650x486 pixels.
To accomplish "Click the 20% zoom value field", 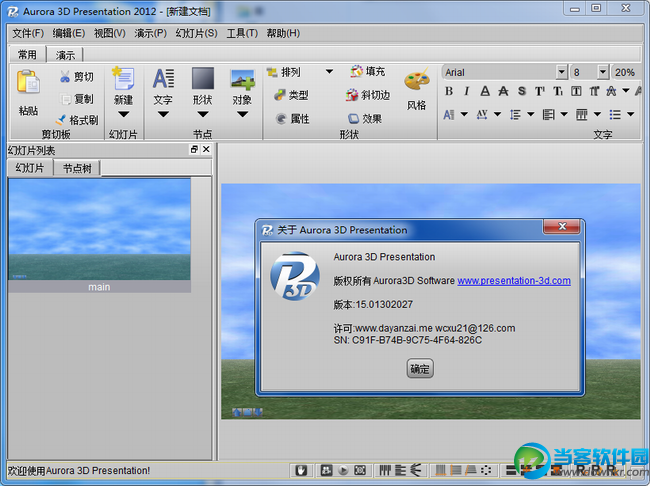I will [625, 72].
